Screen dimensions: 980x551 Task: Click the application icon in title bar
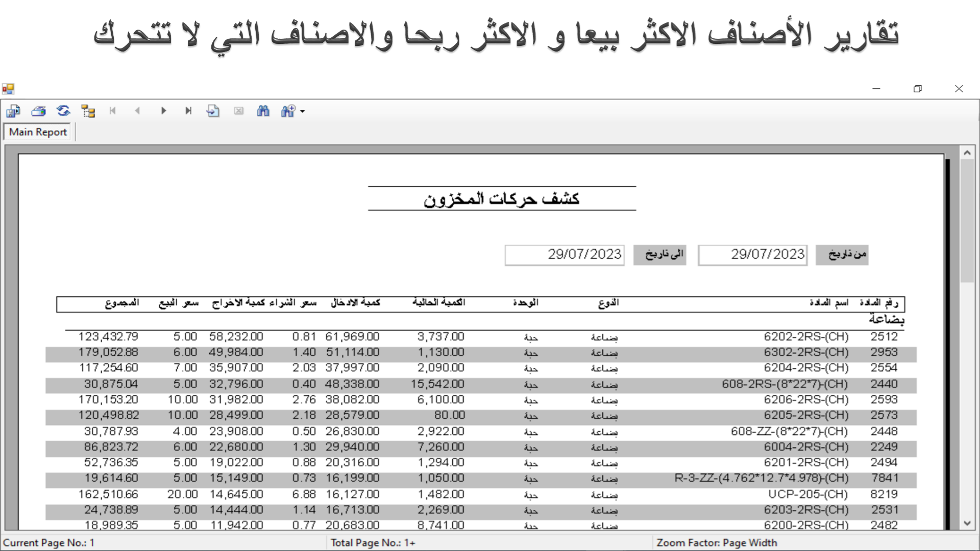click(8, 89)
